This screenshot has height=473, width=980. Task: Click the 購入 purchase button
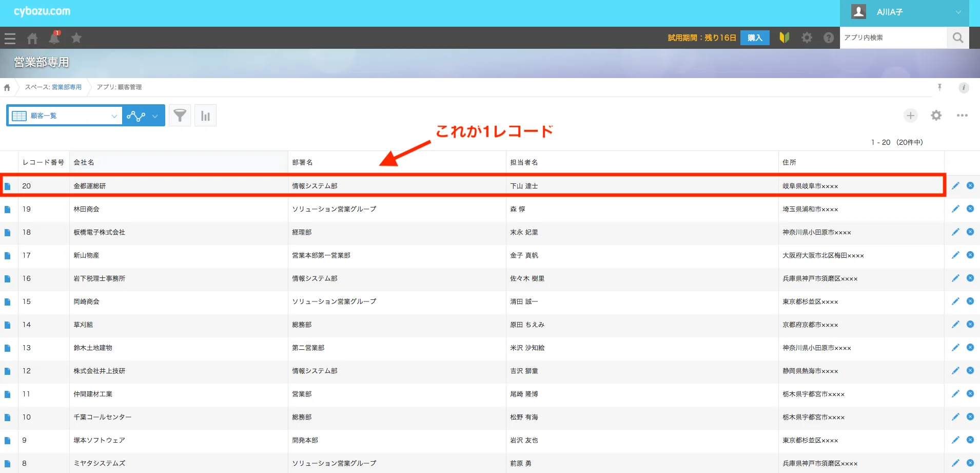[754, 37]
